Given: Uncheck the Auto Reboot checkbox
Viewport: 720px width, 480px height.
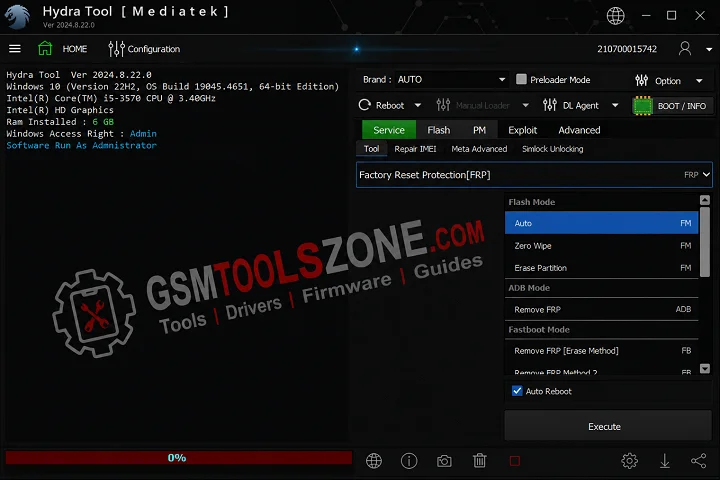Looking at the screenshot, I should coord(517,391).
